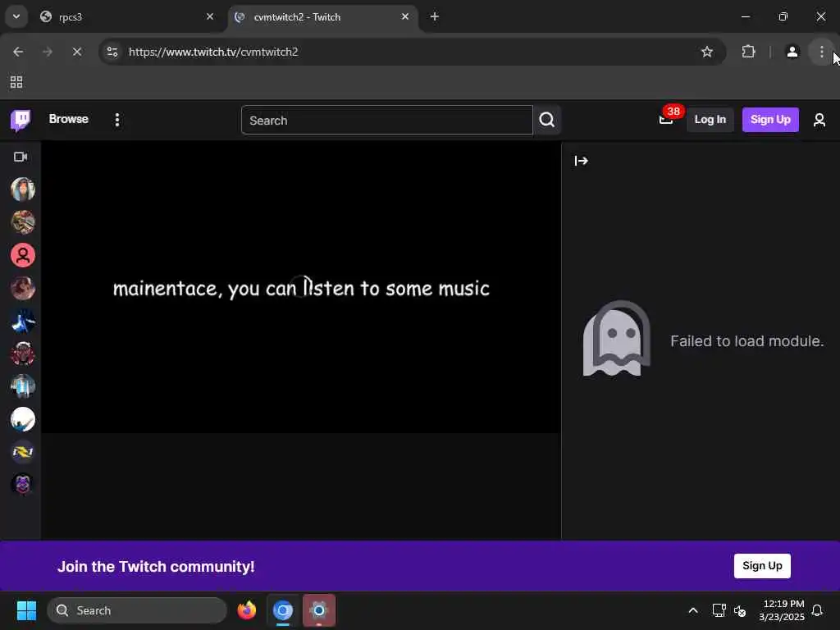
Task: Open the blue lightning avatar channel
Action: pos(22,321)
